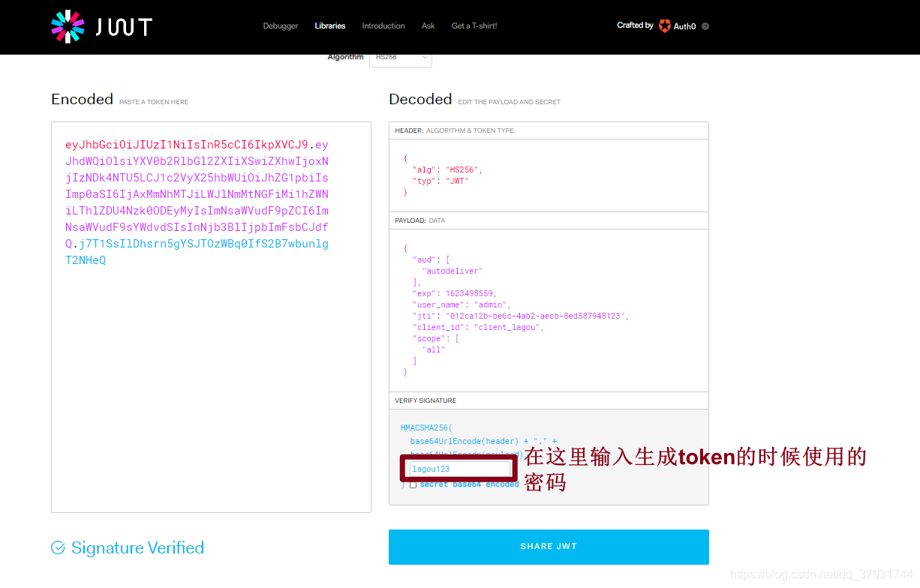Click the PAYLOAD: DATA section label

pos(420,220)
